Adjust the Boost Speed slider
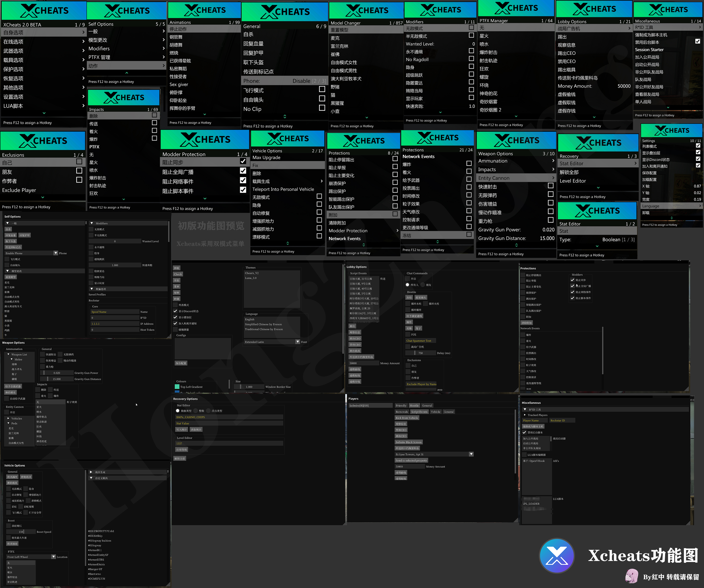This screenshot has height=588, width=704. click(21, 532)
